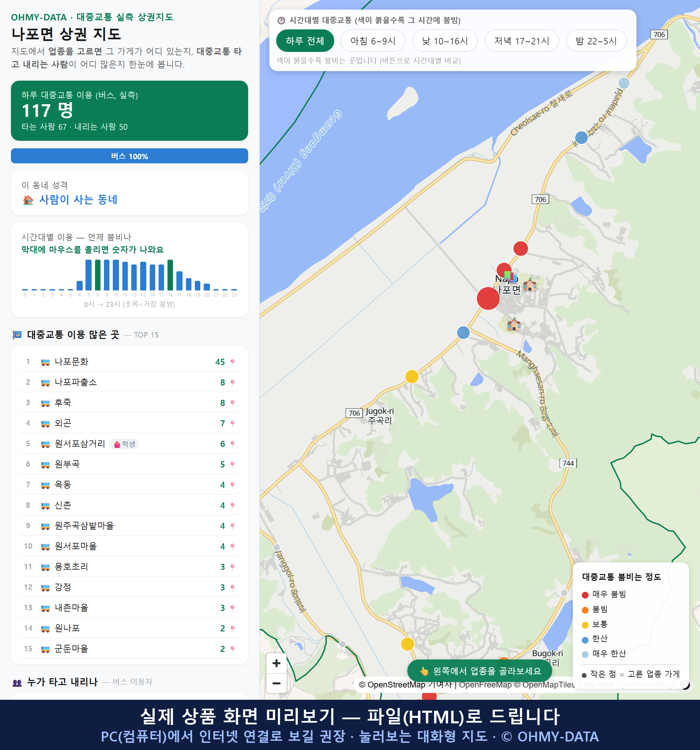Switch to 저녁 17~21시 time filter

[521, 41]
